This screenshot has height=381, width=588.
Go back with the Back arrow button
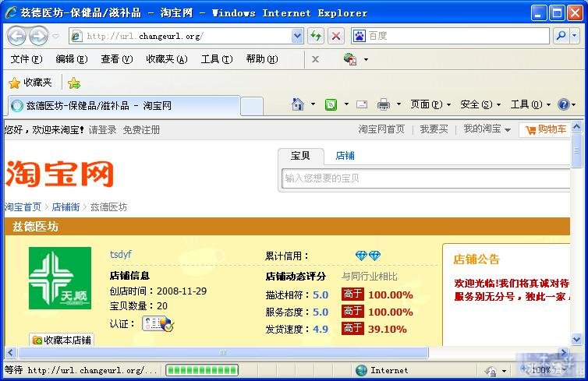pos(16,37)
